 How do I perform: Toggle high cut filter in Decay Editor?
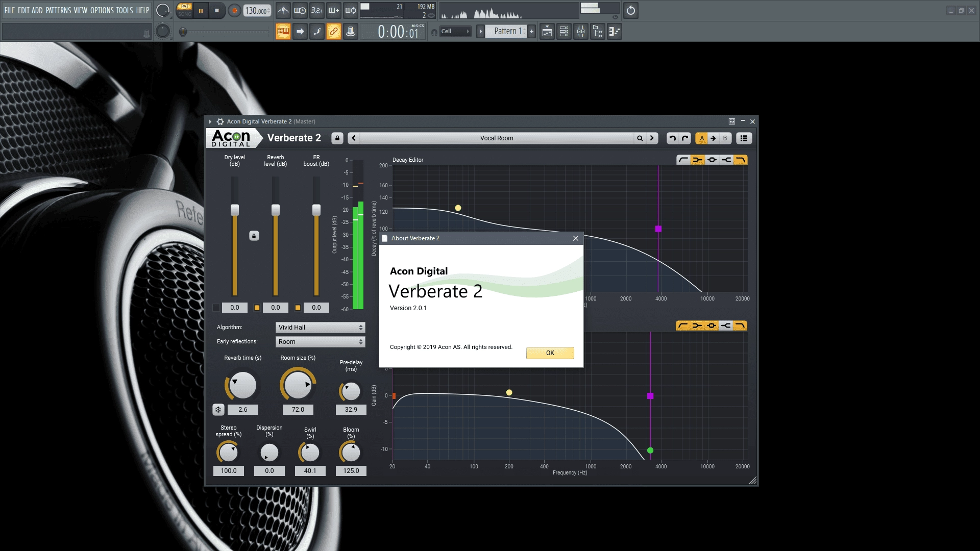741,160
